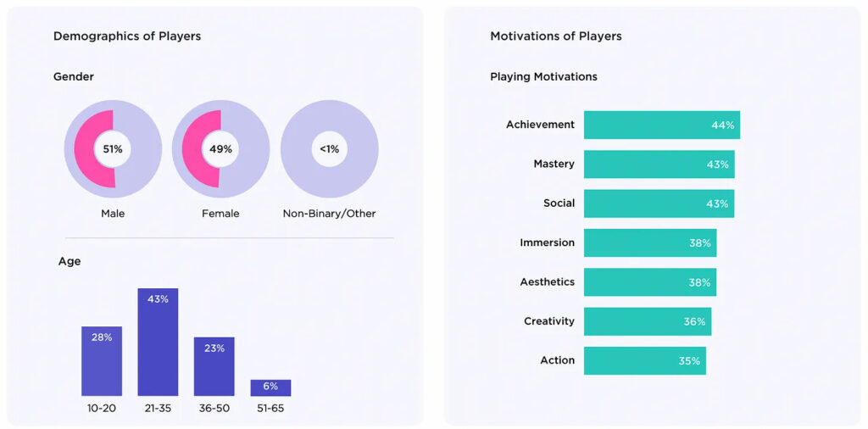868x429 pixels.
Task: Select the 51-65 age bar
Action: pyautogui.click(x=270, y=387)
